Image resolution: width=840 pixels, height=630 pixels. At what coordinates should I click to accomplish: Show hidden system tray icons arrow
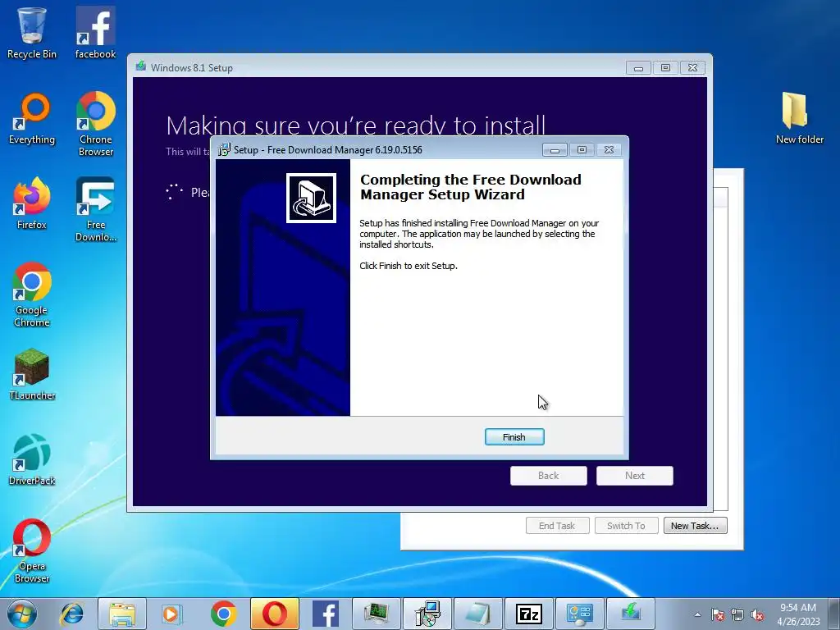(697, 614)
